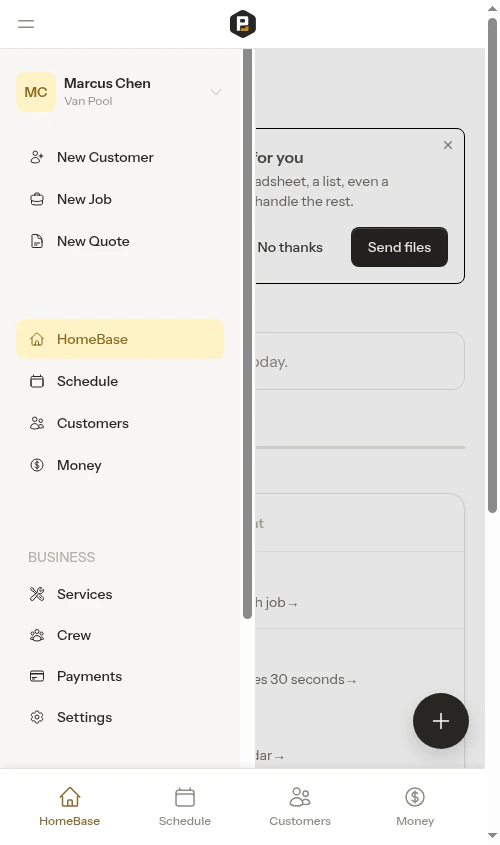The height and width of the screenshot is (845, 500).
Task: Click page scrollbar down arrow
Action: [x=492, y=836]
